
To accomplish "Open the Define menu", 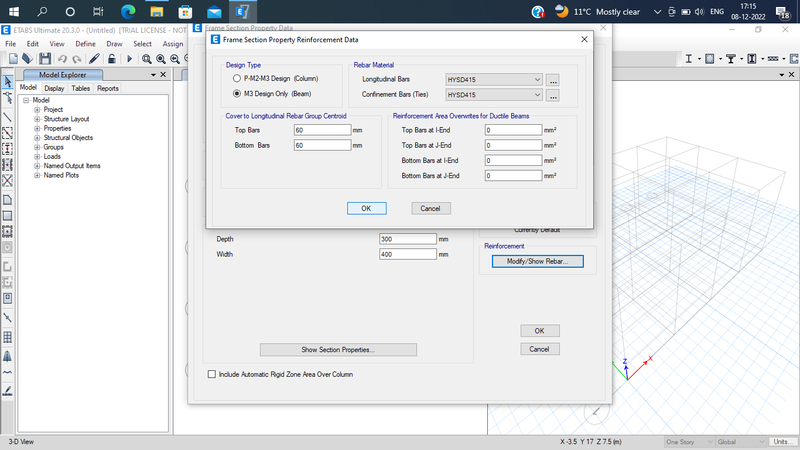I will 85,44.
